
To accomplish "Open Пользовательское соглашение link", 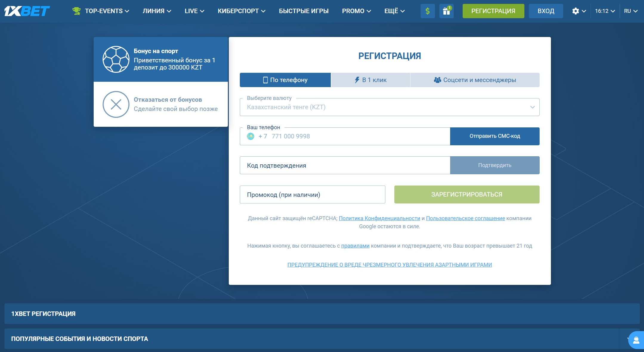I will 465,218.
